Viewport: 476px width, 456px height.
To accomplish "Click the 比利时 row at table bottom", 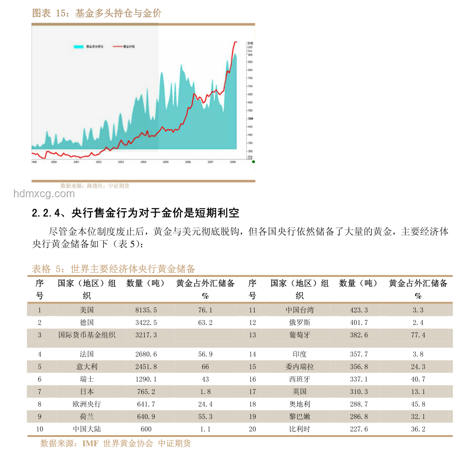I will click(x=240, y=429).
